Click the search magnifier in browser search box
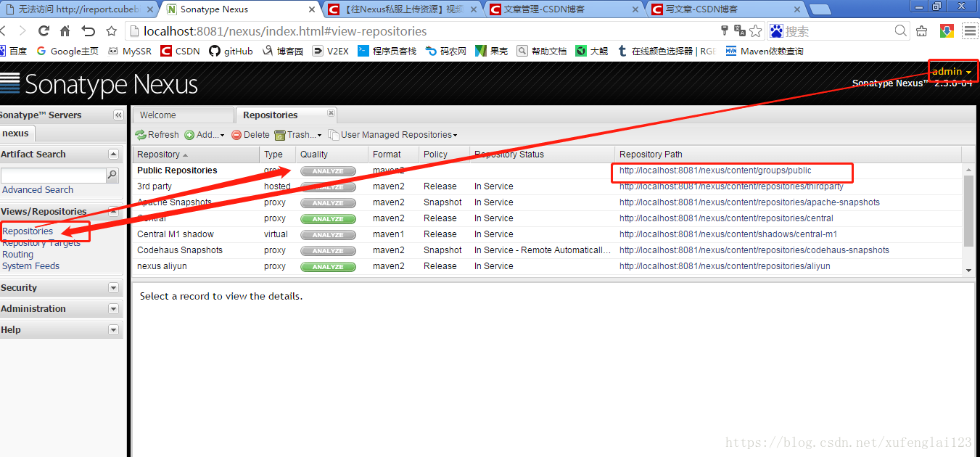Screen dimensions: 980x457 pyautogui.click(x=901, y=30)
